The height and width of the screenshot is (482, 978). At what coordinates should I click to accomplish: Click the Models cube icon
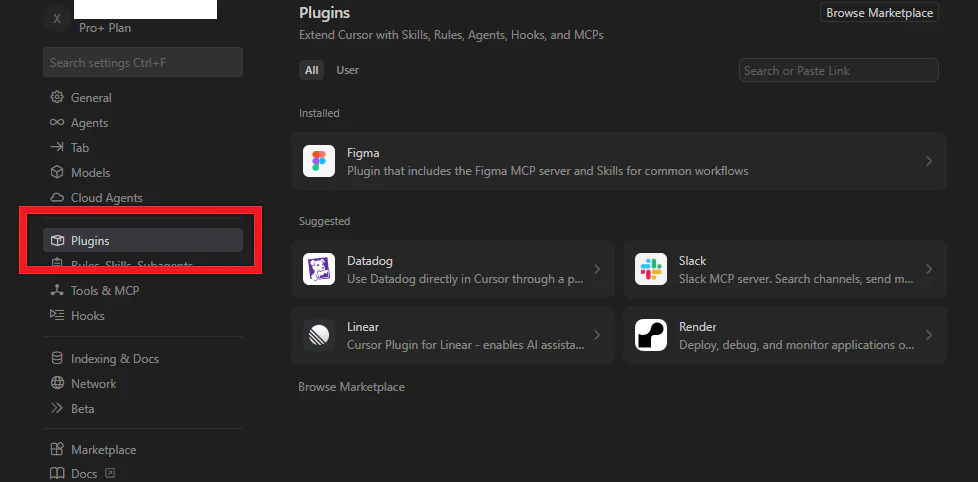coord(57,172)
